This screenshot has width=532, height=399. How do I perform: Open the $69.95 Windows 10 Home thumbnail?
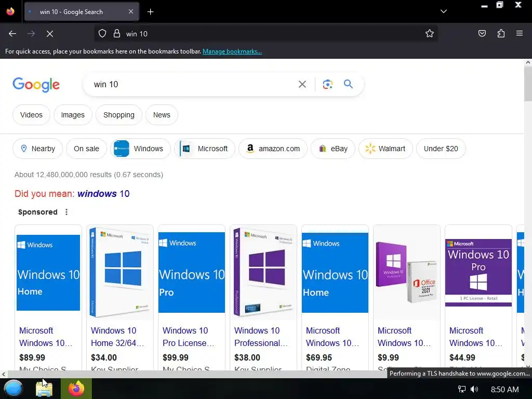tap(335, 272)
